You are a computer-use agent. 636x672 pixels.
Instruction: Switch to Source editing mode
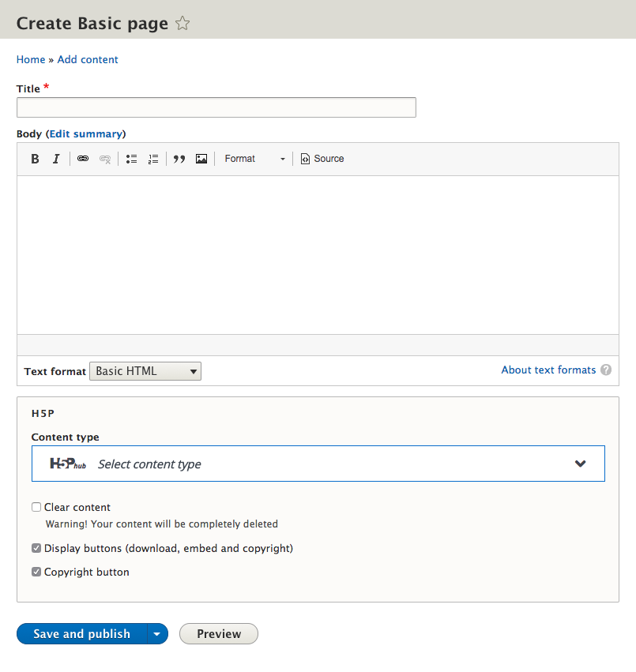322,159
